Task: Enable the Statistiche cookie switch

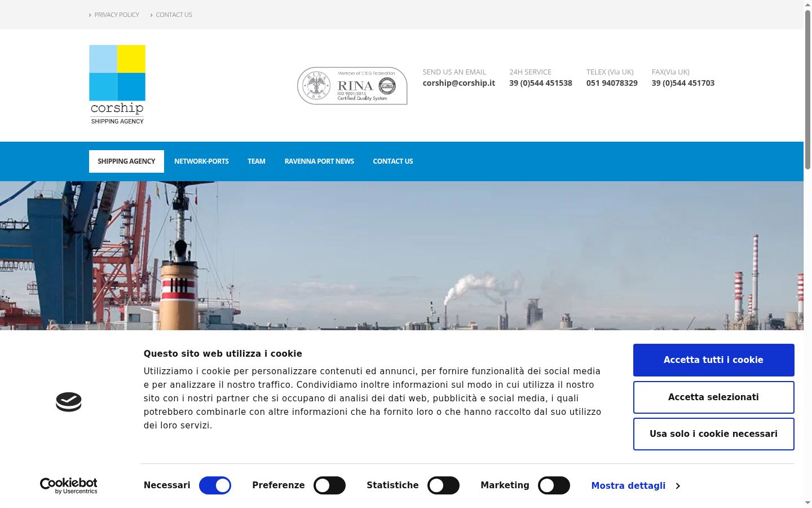Action: 443,485
